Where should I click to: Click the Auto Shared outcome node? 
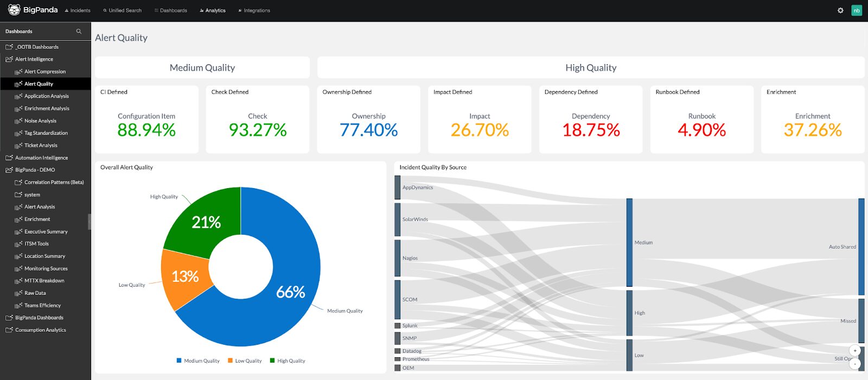click(x=861, y=247)
